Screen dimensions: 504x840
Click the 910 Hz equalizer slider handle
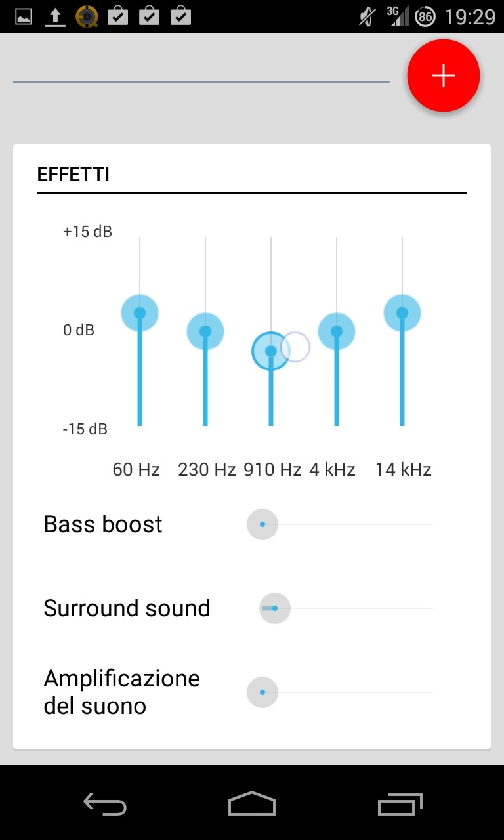[270, 351]
